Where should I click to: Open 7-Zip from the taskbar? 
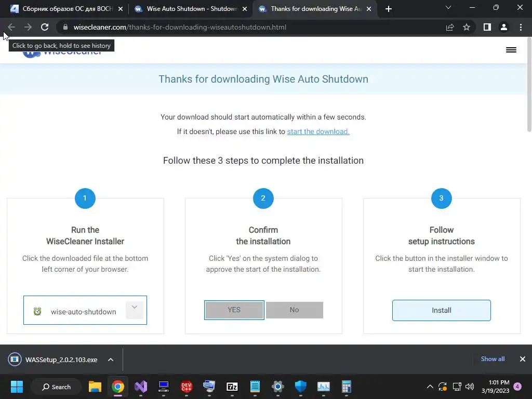[x=232, y=387]
